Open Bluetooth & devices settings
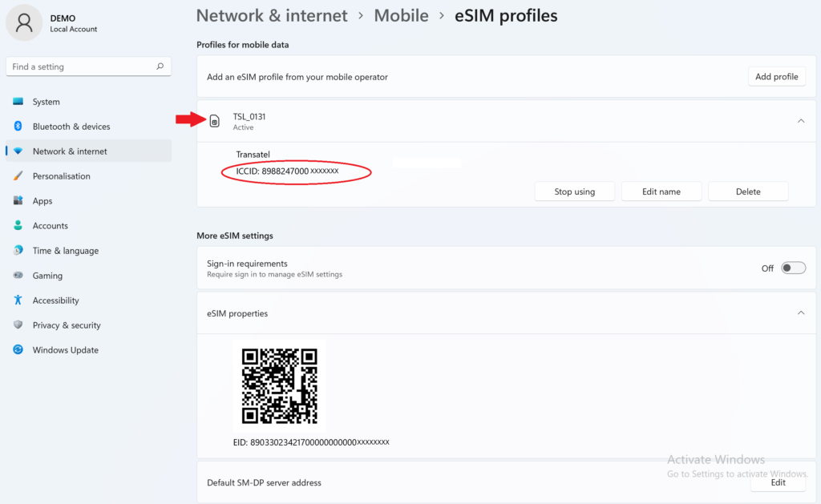The height and width of the screenshot is (504, 821). (88, 126)
